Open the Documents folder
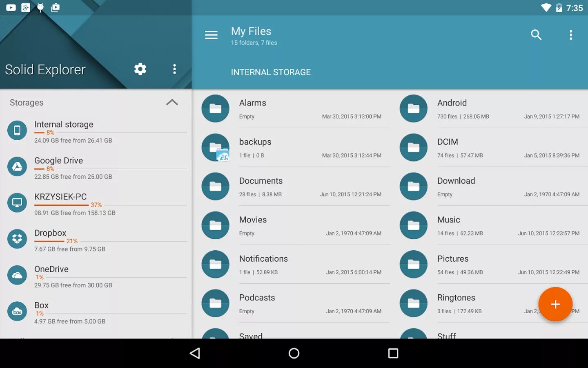 click(292, 186)
